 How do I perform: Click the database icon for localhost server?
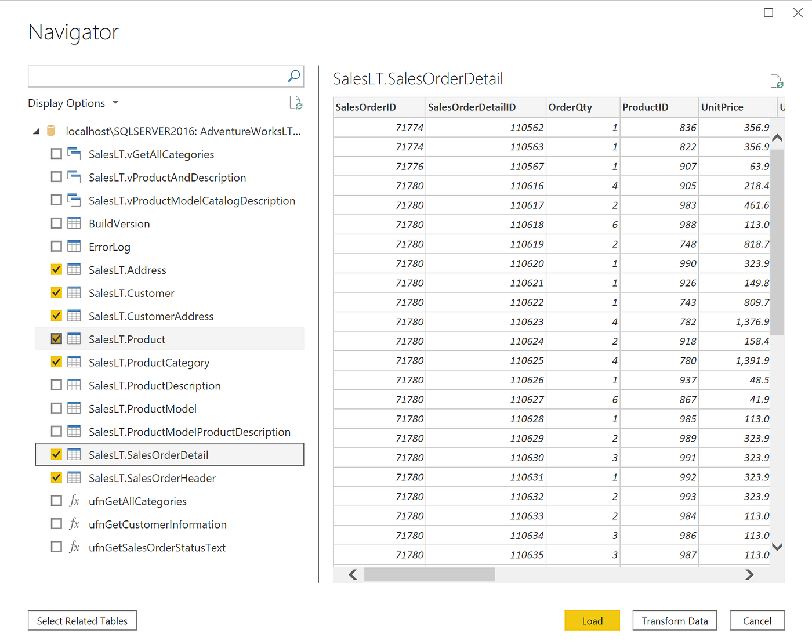[51, 131]
